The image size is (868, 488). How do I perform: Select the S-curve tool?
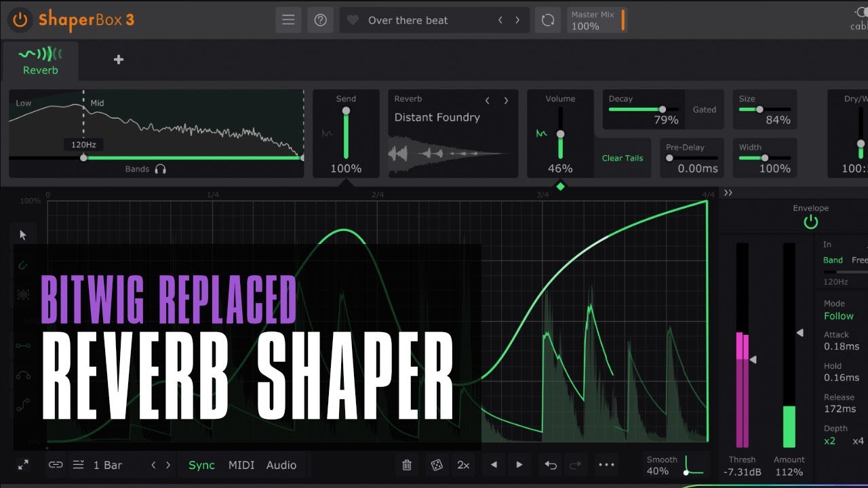click(23, 405)
